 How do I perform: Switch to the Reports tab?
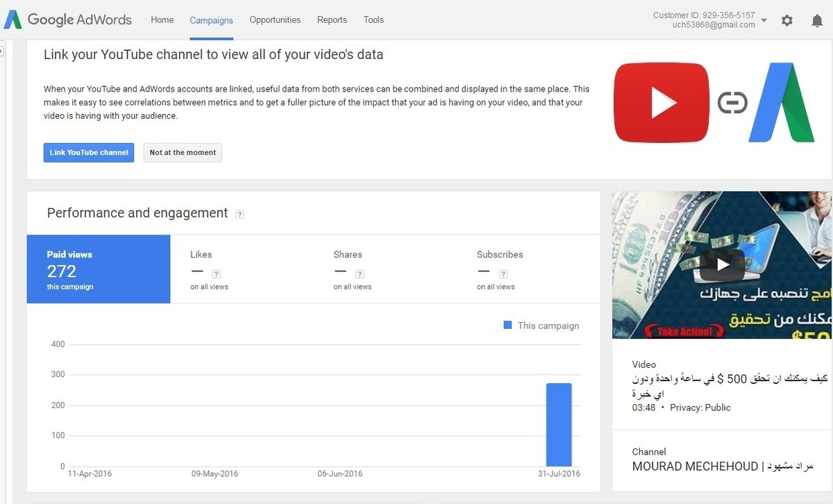click(332, 19)
